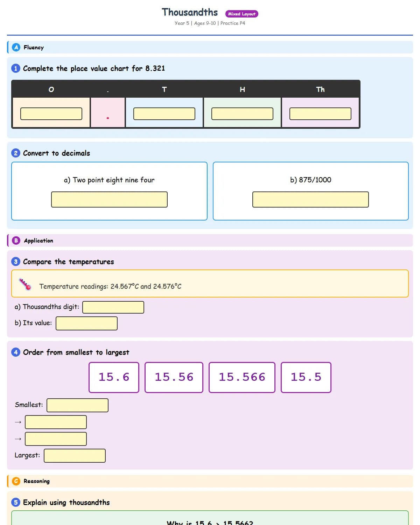Image resolution: width=420 pixels, height=525 pixels.
Task: Click the numbered badge for question 4
Action: click(15, 352)
